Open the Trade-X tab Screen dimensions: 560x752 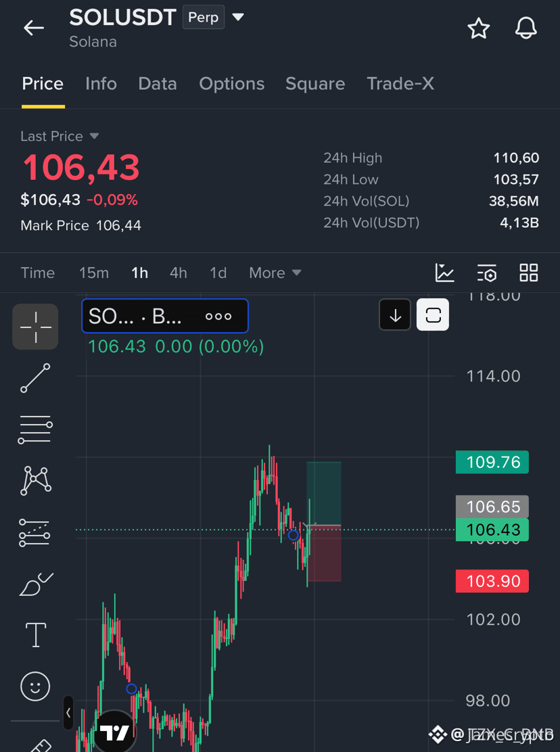click(400, 84)
